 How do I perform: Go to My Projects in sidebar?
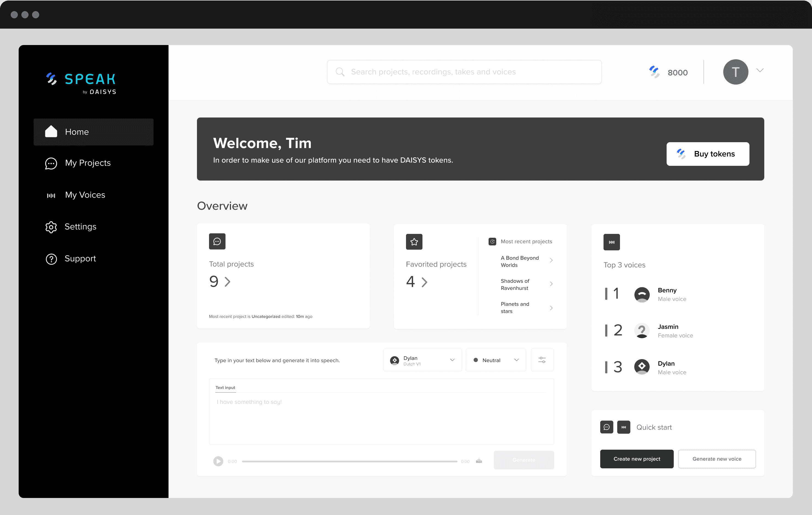tap(88, 163)
